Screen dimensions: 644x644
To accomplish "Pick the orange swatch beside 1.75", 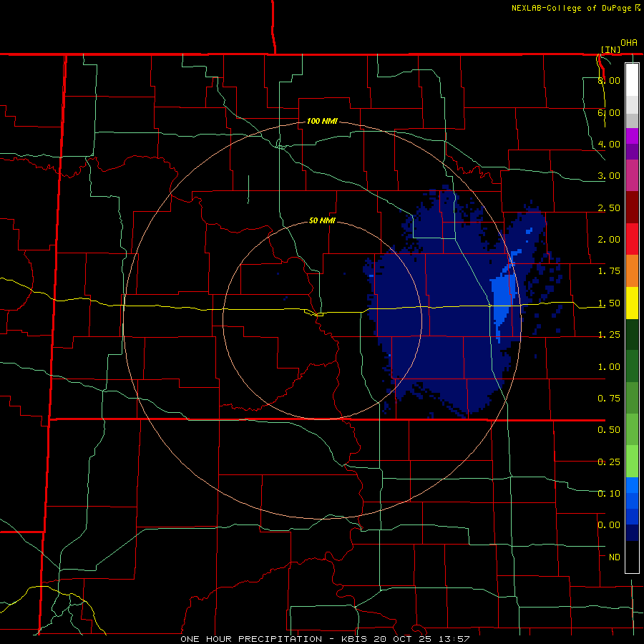I will [x=632, y=271].
